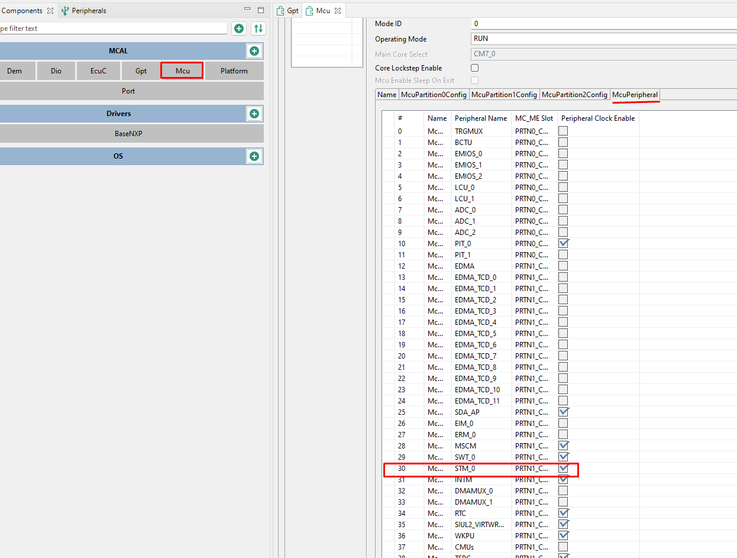
Task: Maximize the Components panel
Action: coord(261,9)
